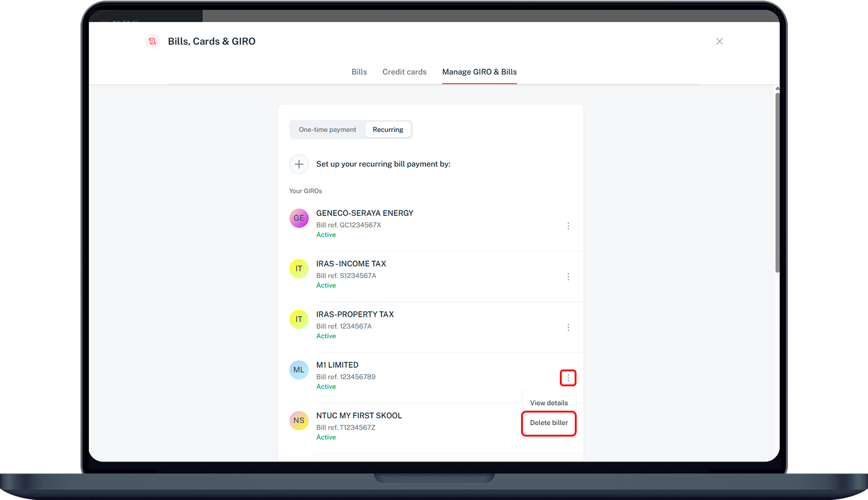
Task: Open the M1 LIMITED three-dot menu
Action: [x=568, y=378]
